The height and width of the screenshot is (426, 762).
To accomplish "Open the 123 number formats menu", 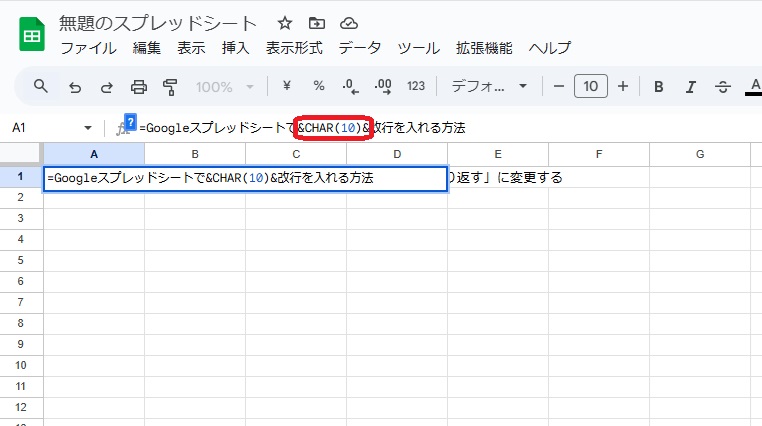I will pyautogui.click(x=416, y=86).
